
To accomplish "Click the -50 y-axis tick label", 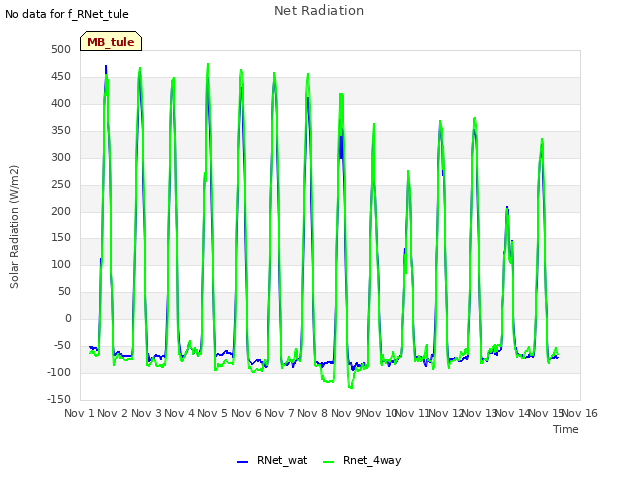I will click(62, 345).
